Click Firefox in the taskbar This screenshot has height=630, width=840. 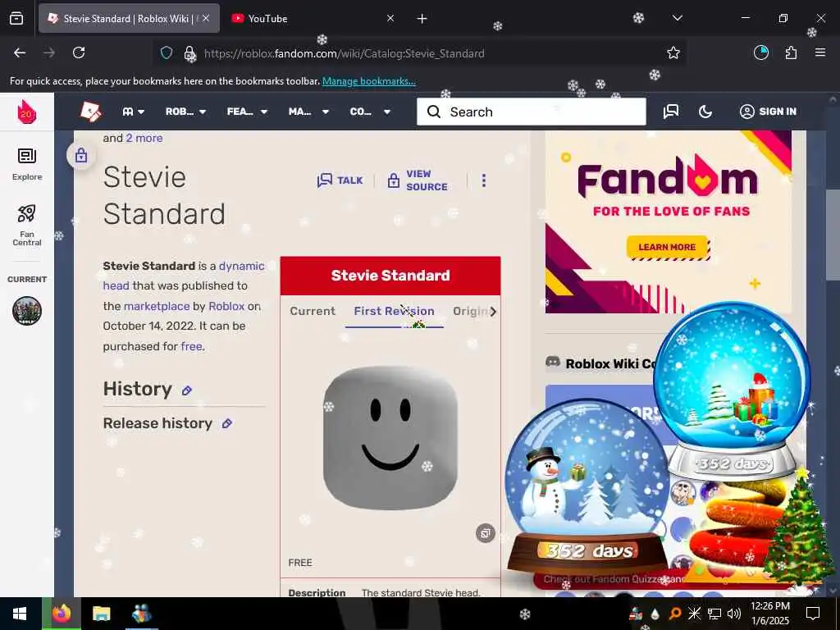coord(62,614)
